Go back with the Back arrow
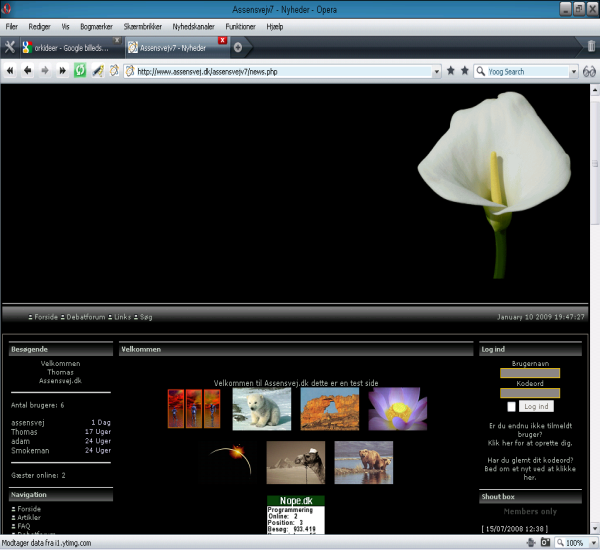The width and height of the screenshot is (600, 550). click(x=28, y=70)
